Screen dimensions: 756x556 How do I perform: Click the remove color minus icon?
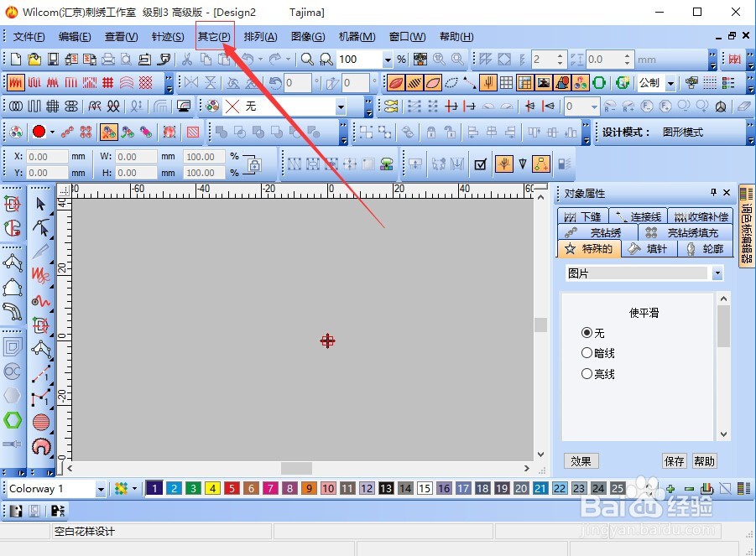pos(689,489)
